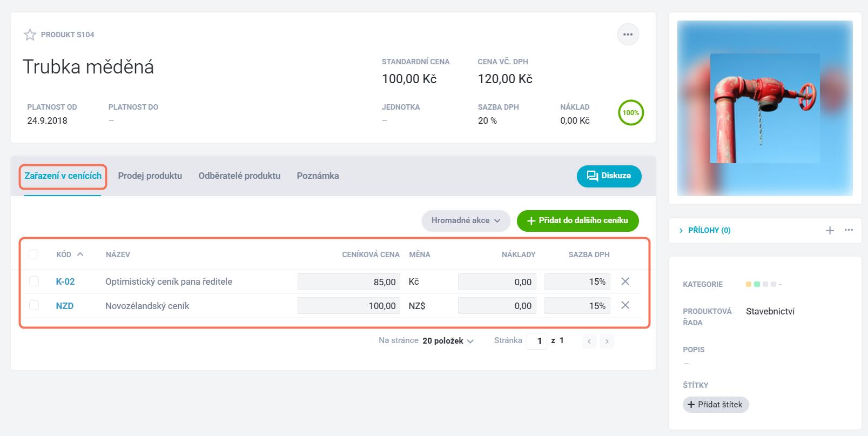Viewport: 868px width, 436px height.
Task: Click the Trubka měděná product title
Action: tap(89, 67)
